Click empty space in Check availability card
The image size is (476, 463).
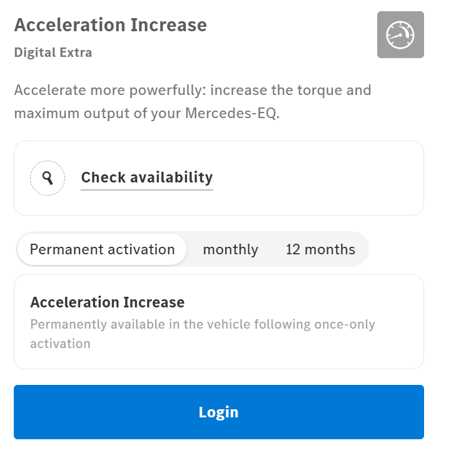pyautogui.click(x=325, y=178)
